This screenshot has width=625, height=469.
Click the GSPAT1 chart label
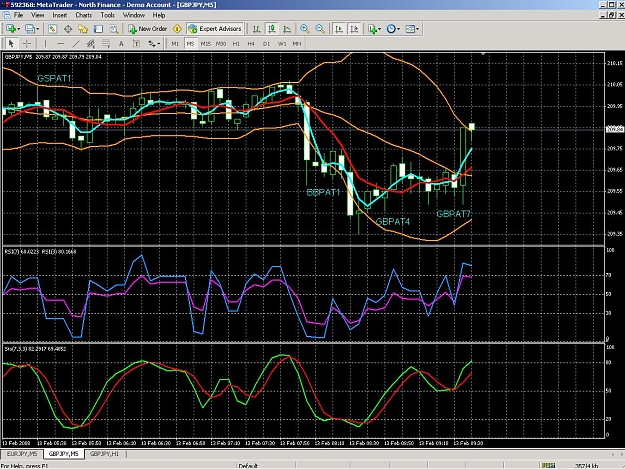click(x=54, y=78)
